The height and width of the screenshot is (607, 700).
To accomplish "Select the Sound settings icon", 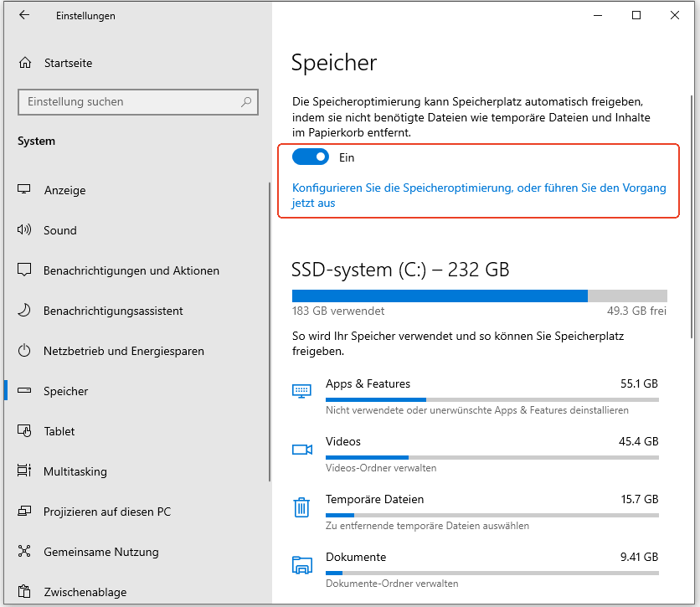I will (x=24, y=230).
